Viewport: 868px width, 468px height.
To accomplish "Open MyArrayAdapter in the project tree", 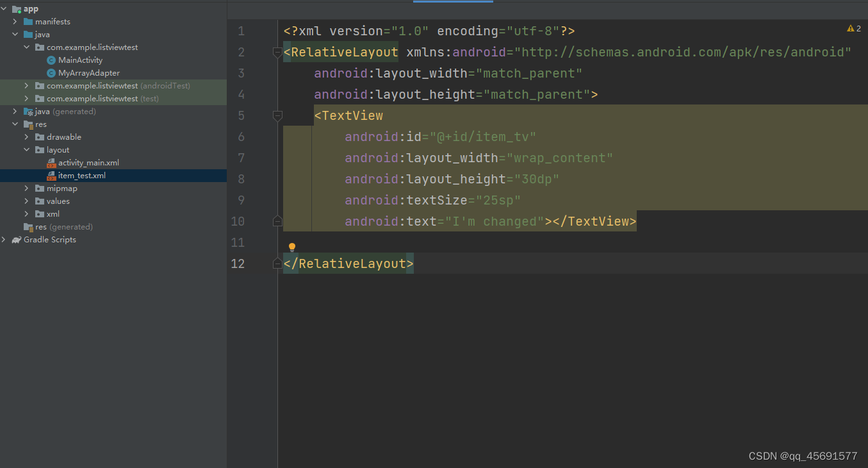I will 89,73.
